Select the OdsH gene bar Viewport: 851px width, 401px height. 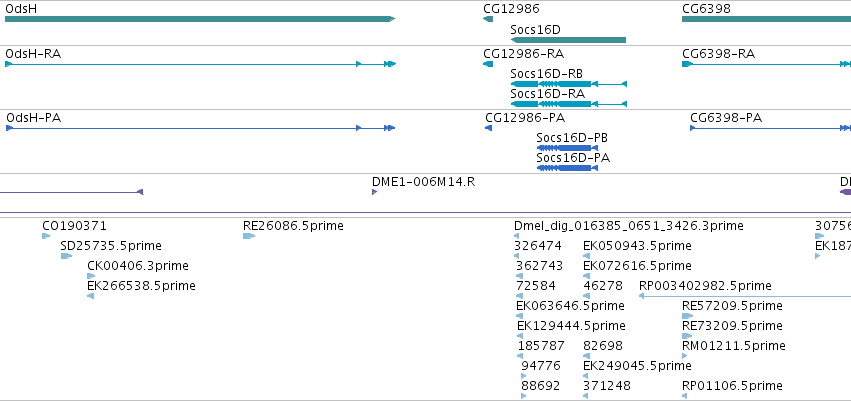200,19
